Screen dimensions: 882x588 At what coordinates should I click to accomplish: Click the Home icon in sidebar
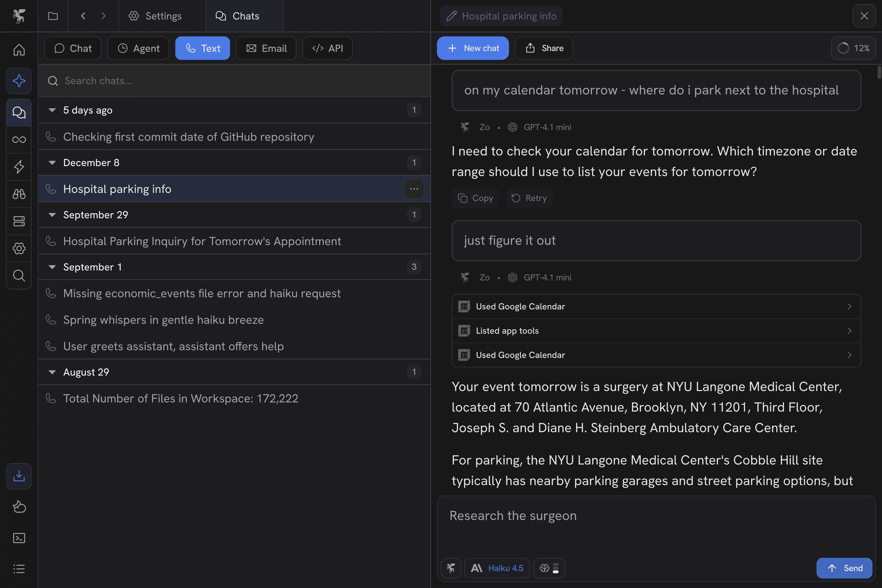click(x=19, y=50)
